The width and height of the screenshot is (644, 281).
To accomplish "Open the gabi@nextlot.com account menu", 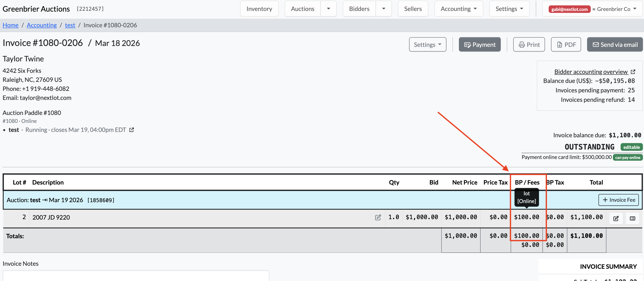I will click(592, 9).
